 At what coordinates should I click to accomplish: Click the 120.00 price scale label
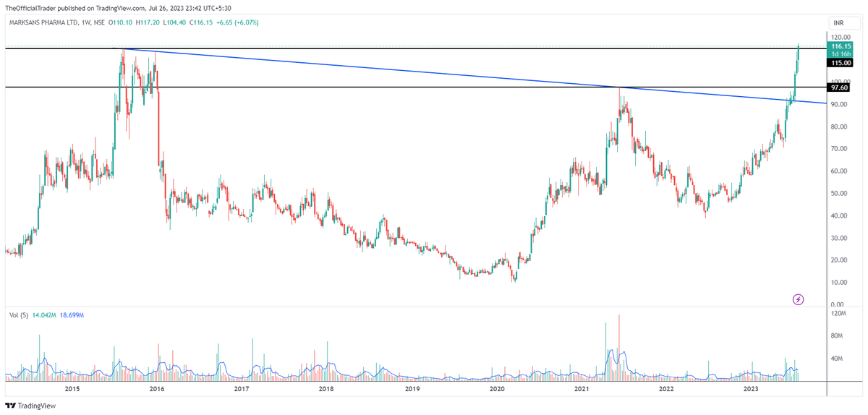coord(840,37)
